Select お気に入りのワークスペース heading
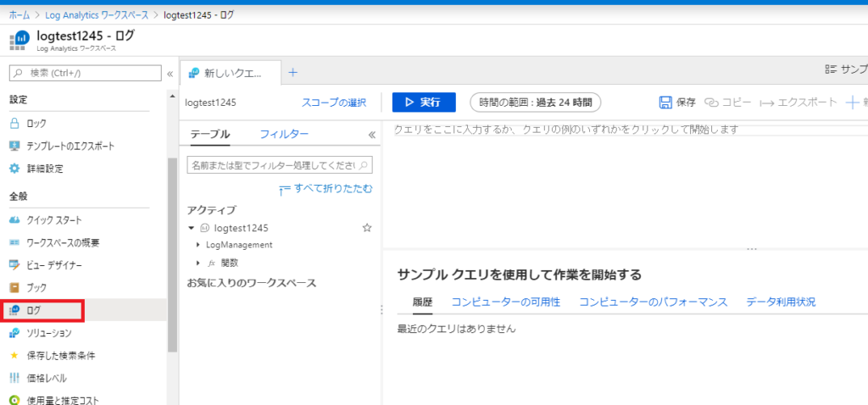868x405 pixels. (251, 283)
